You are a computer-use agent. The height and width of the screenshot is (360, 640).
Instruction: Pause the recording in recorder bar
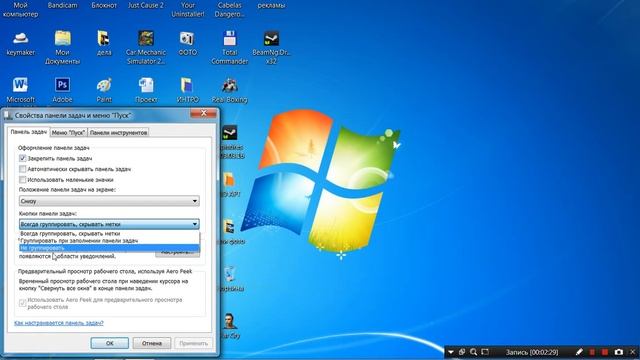pyautogui.click(x=592, y=352)
